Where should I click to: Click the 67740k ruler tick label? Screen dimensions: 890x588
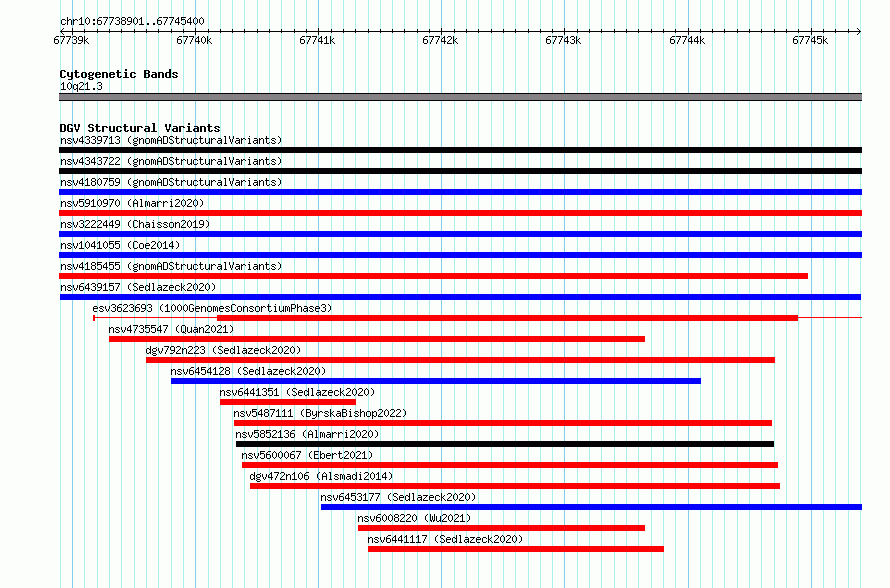click(x=194, y=40)
